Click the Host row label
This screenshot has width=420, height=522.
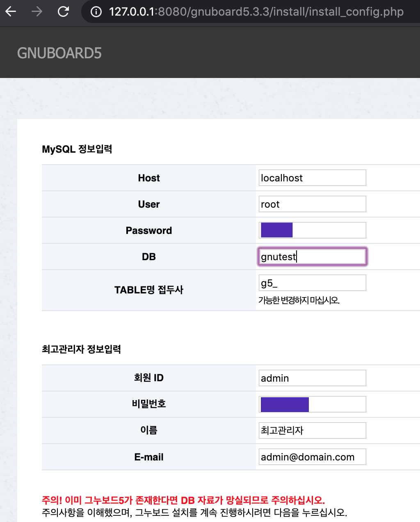(149, 178)
